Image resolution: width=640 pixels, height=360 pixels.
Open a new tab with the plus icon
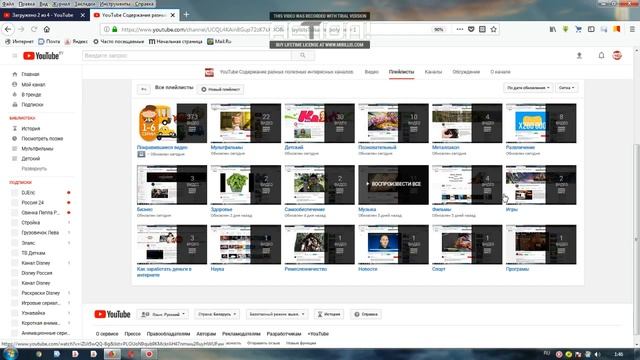point(186,15)
